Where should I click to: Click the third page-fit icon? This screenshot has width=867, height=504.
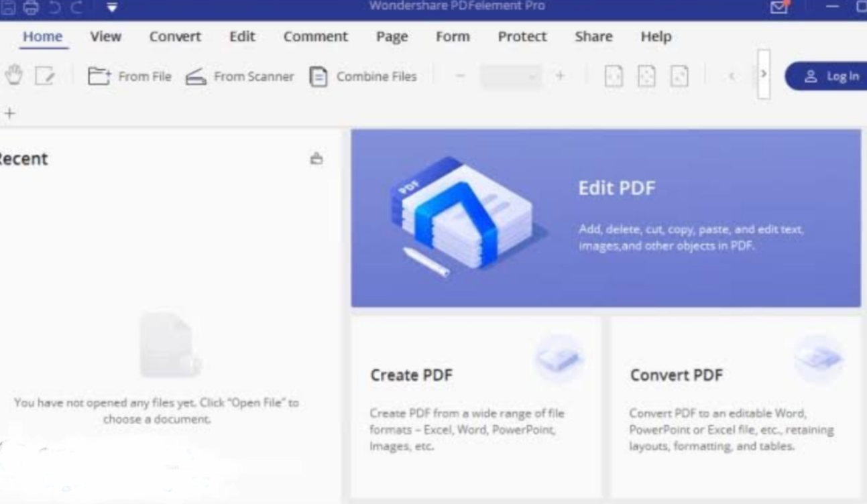(x=679, y=76)
